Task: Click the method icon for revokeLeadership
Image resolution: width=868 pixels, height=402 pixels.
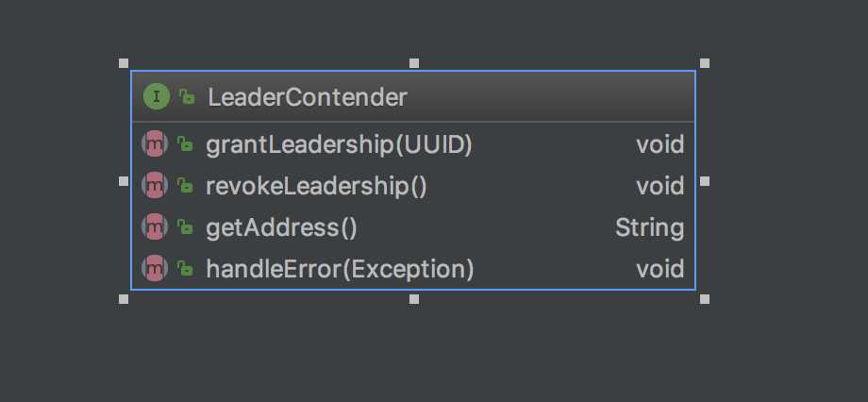Action: (155, 186)
